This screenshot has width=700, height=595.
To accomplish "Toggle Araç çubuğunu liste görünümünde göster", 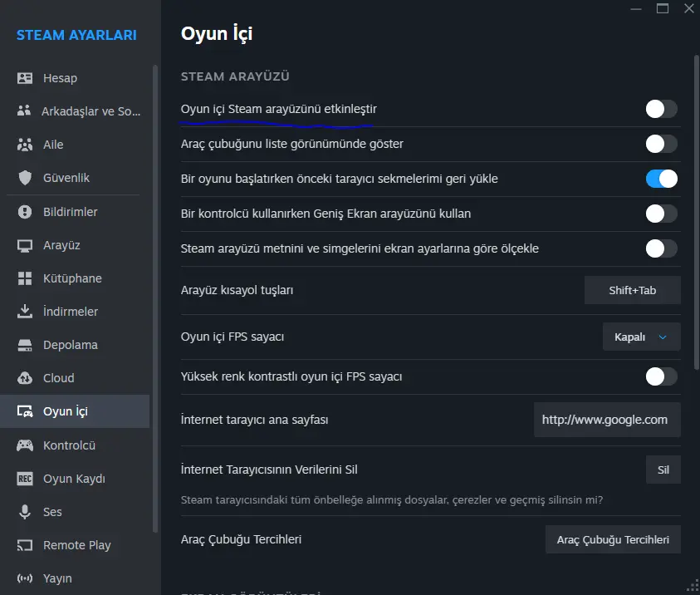I will click(x=661, y=144).
